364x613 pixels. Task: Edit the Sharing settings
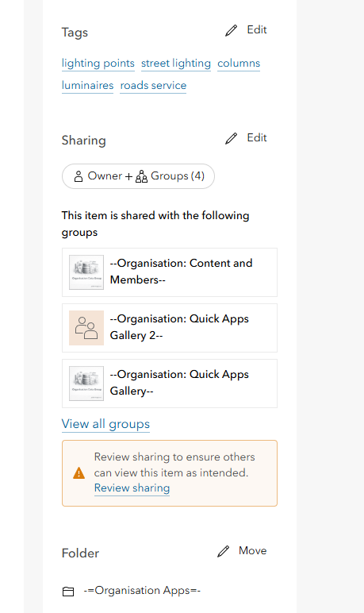246,138
